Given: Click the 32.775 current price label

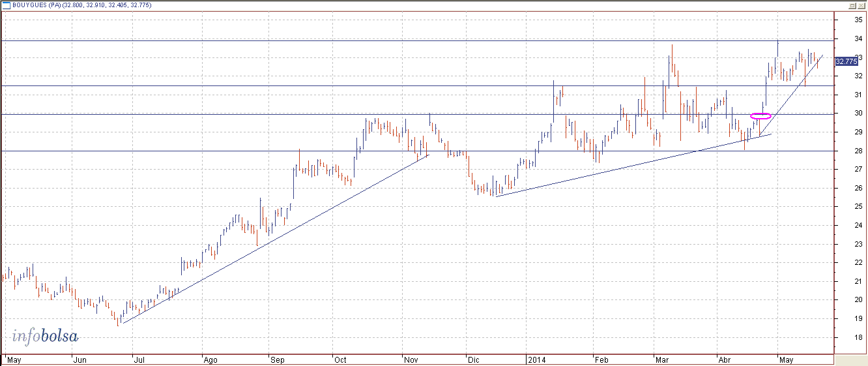Looking at the screenshot, I should pyautogui.click(x=846, y=61).
